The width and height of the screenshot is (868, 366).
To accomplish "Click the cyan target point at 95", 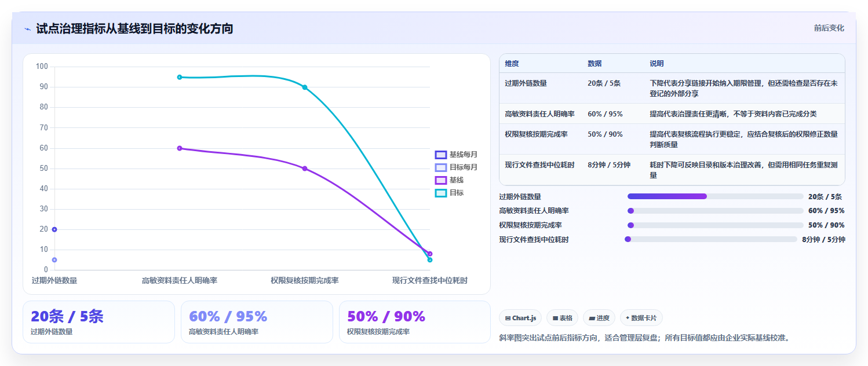I will point(180,77).
